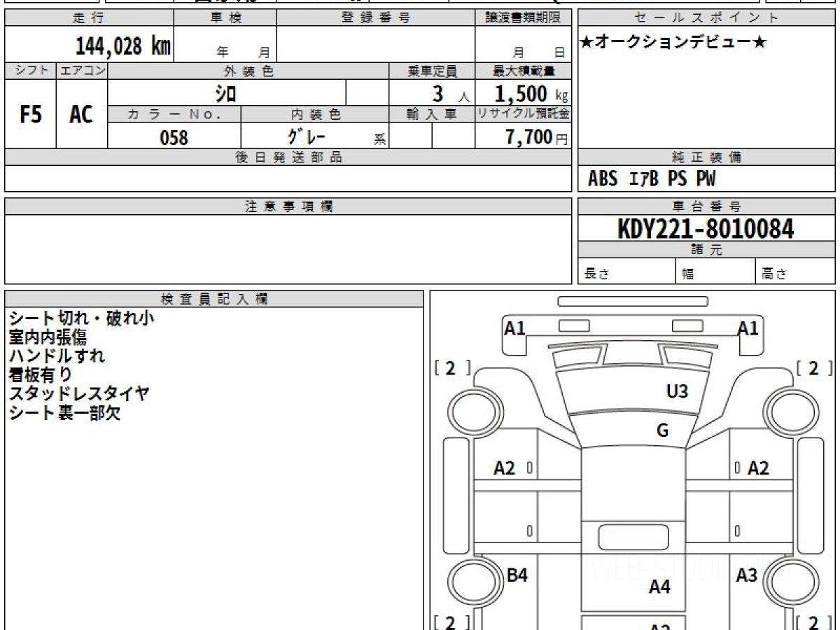Screen dimensions: 840x630
Task: Select the 最大積載量 header
Action: (x=524, y=71)
